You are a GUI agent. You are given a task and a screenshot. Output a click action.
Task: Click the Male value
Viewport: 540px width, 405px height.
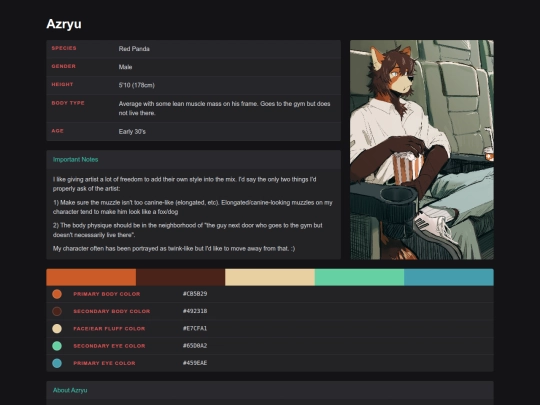[x=125, y=67]
